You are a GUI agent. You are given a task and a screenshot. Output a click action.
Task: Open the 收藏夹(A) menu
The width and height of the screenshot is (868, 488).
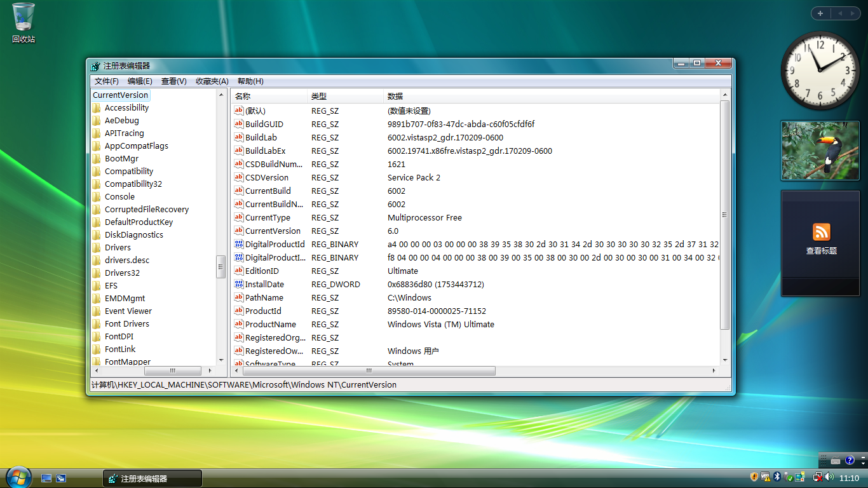click(212, 81)
